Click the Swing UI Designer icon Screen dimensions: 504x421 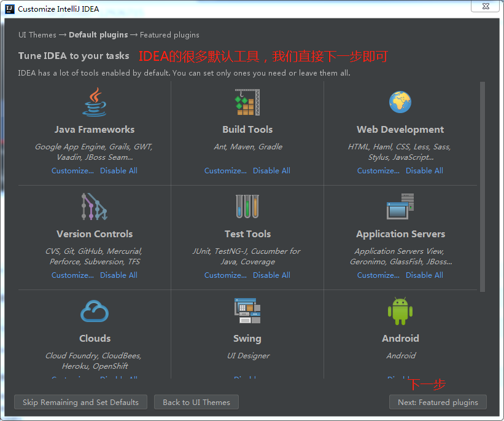tap(247, 310)
